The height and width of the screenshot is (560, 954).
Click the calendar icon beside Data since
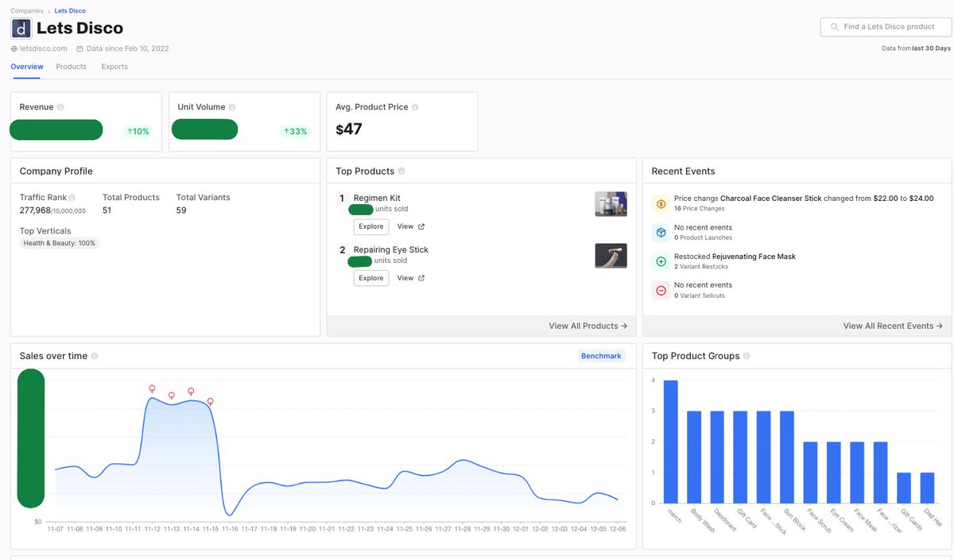tap(79, 49)
